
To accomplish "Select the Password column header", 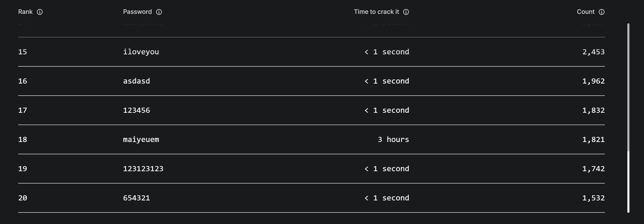I will 137,12.
